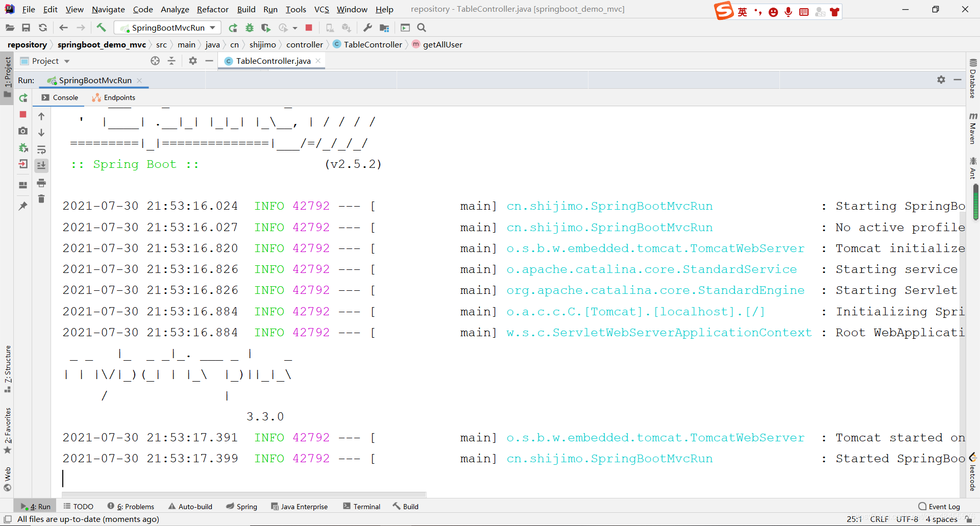The image size is (980, 526).
Task: Open the VCS menu
Action: [322, 9]
